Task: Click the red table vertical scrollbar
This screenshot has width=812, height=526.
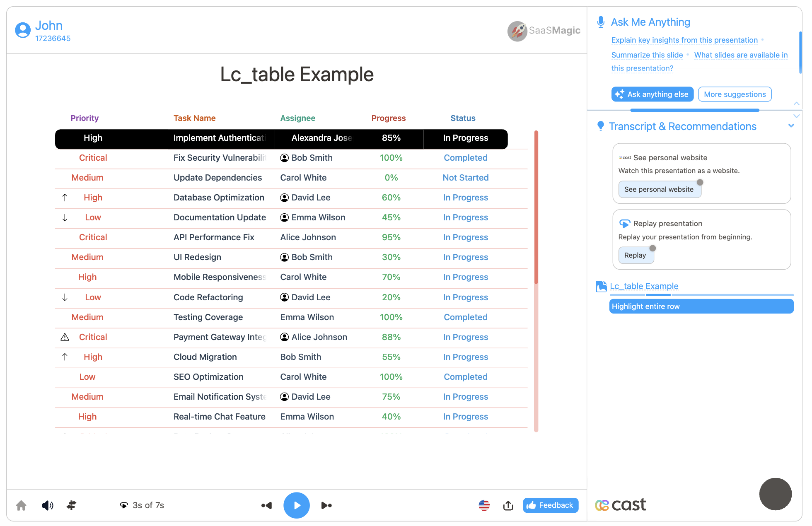Action: (x=536, y=207)
